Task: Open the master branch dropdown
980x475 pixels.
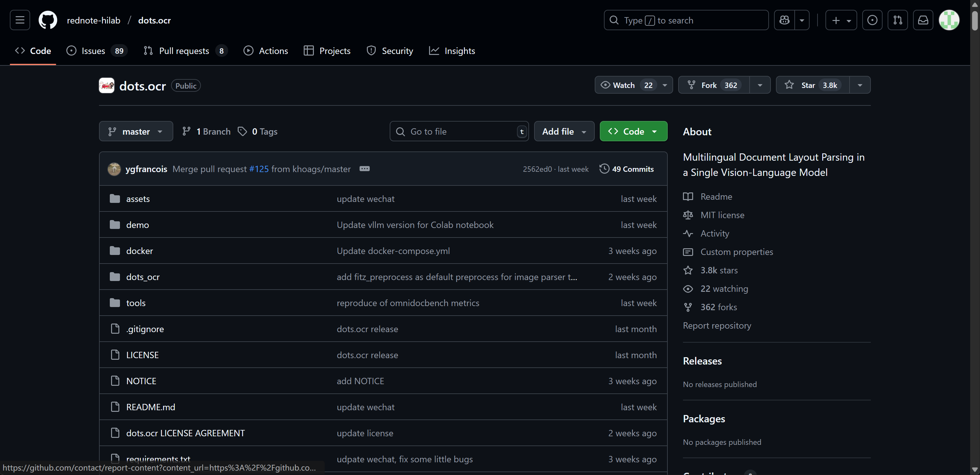Action: click(136, 131)
